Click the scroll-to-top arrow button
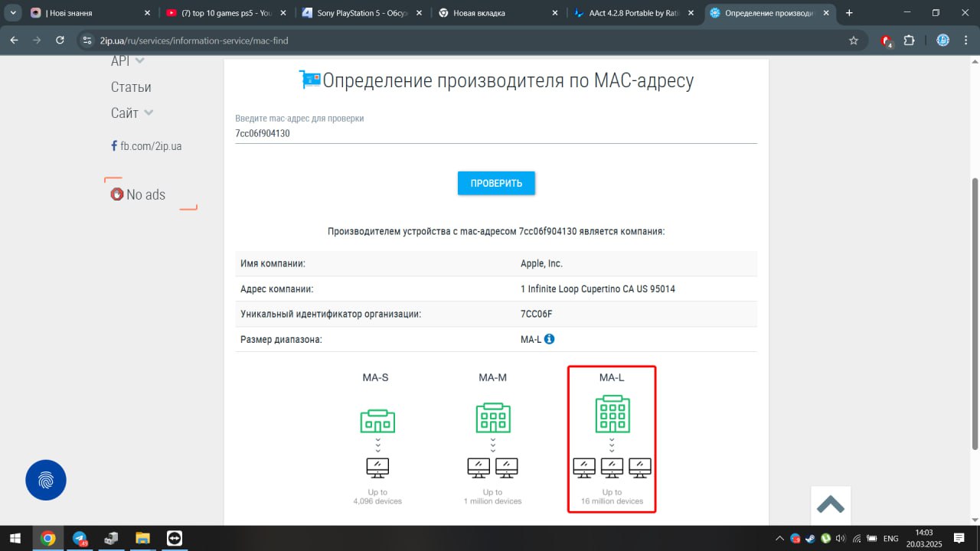Viewport: 980px width, 551px height. point(831,504)
